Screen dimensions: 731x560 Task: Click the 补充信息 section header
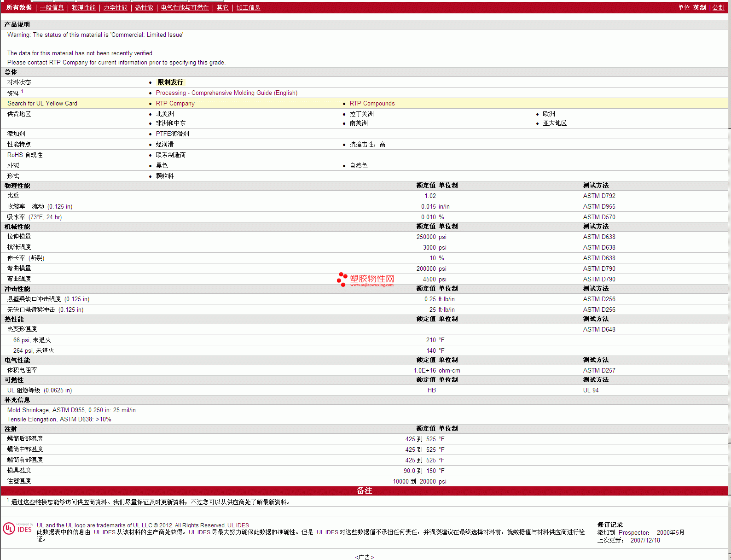tap(17, 400)
